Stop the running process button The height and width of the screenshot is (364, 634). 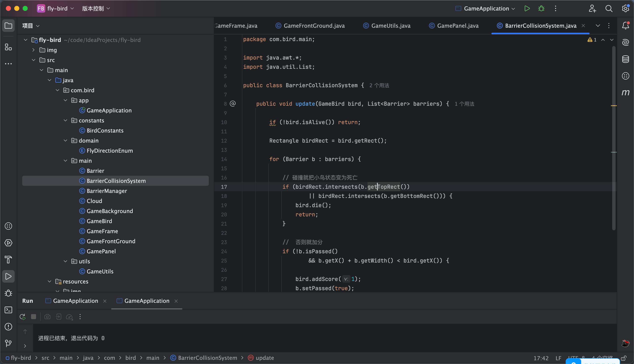(x=34, y=317)
